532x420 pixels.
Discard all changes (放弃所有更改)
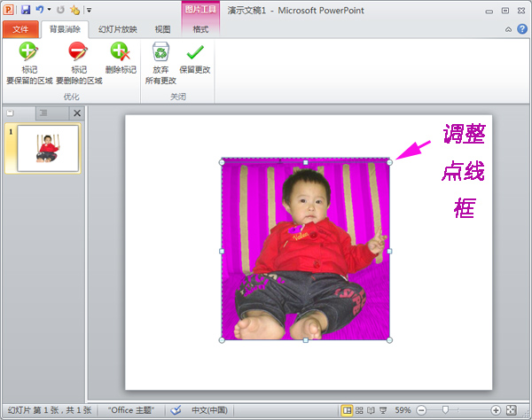point(160,63)
